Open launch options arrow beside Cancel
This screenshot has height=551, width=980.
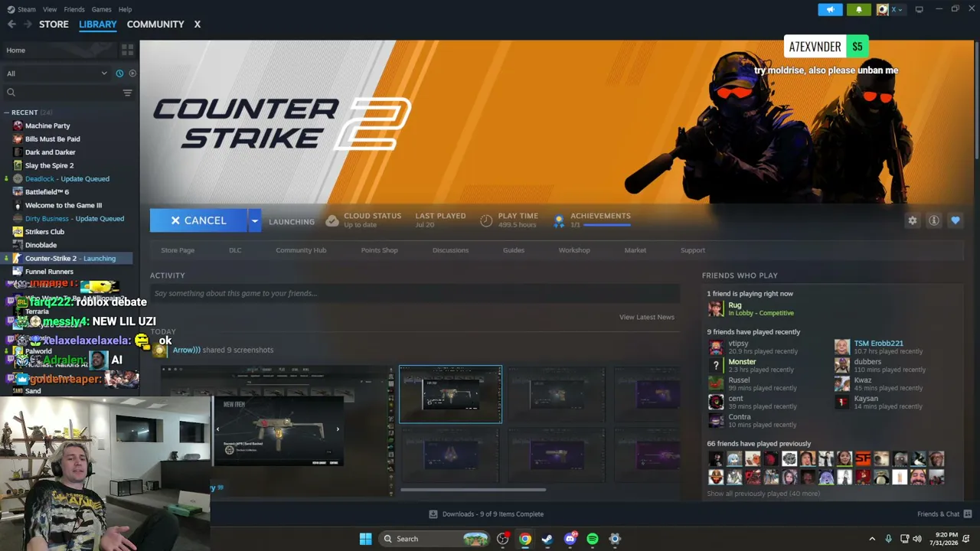(x=254, y=220)
